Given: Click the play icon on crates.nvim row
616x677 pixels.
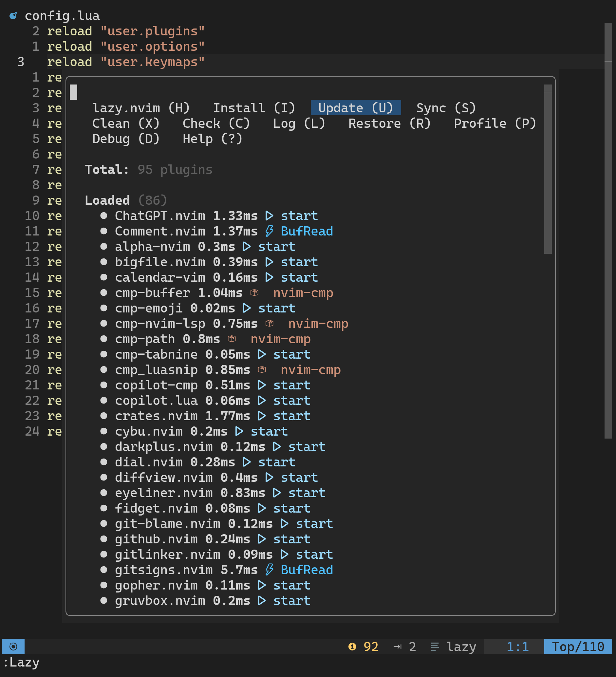Looking at the screenshot, I should (262, 416).
